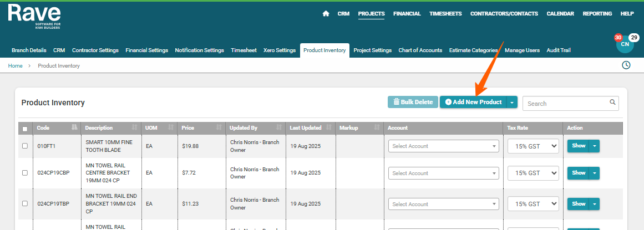Viewport: 644px width, 230px height.
Task: Open the CRM top menu
Action: tap(343, 13)
